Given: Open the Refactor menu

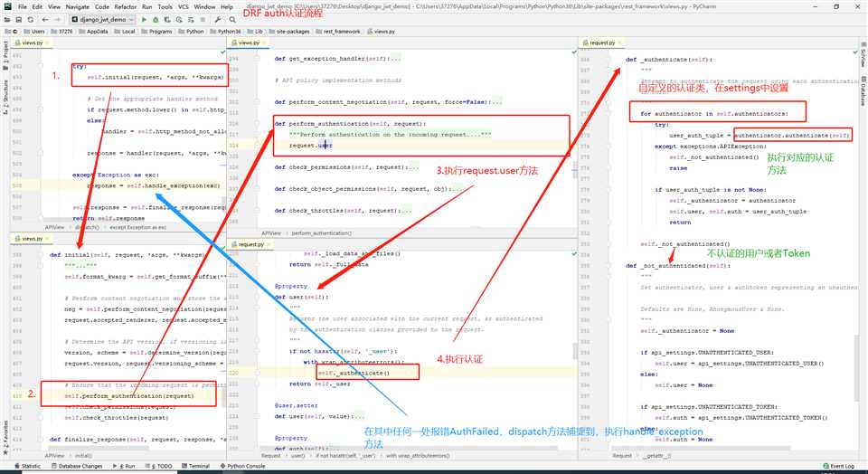Looking at the screenshot, I should tap(126, 6).
